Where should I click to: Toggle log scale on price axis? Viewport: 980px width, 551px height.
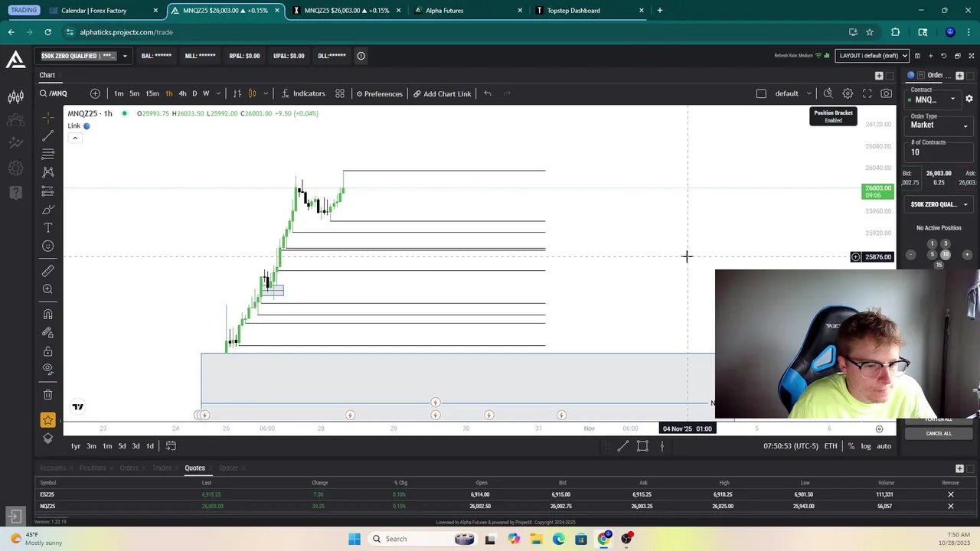click(866, 446)
